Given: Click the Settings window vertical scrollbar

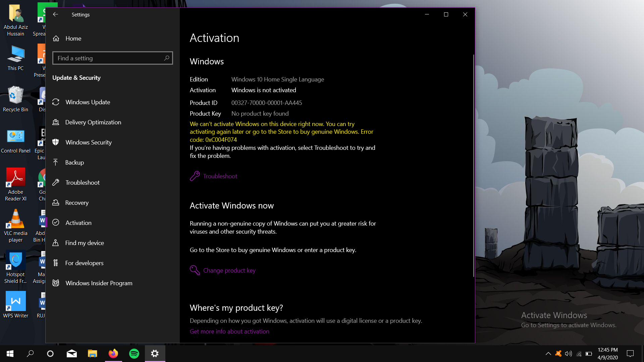Looking at the screenshot, I should (474, 166).
